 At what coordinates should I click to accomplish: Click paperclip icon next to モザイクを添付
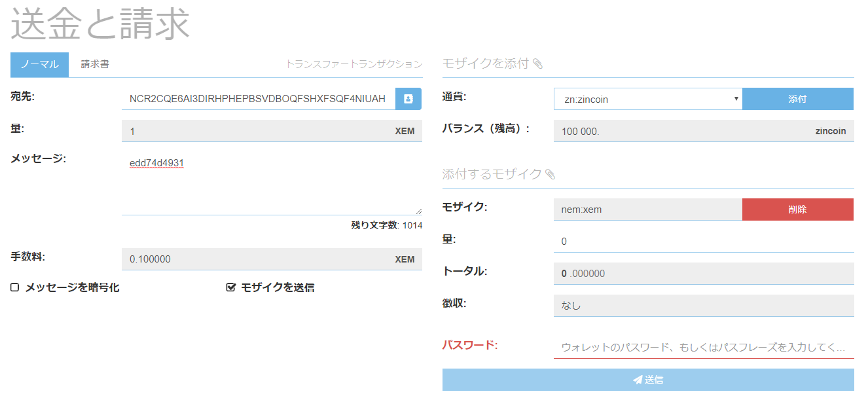[x=537, y=64]
